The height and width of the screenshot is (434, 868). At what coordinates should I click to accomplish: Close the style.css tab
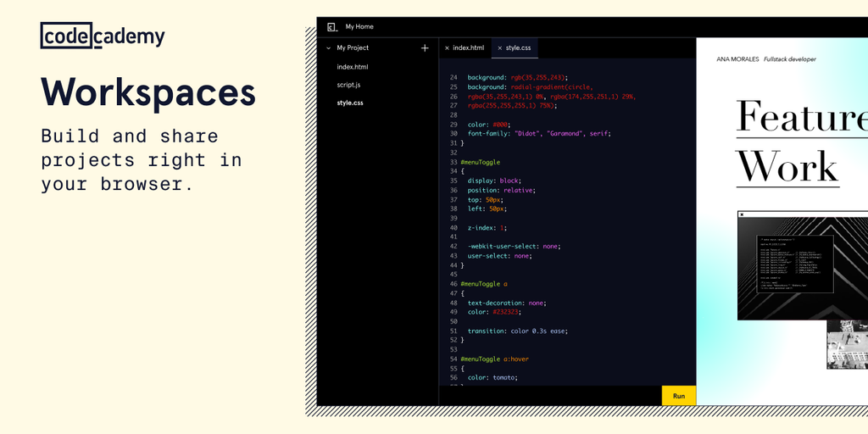tap(499, 48)
